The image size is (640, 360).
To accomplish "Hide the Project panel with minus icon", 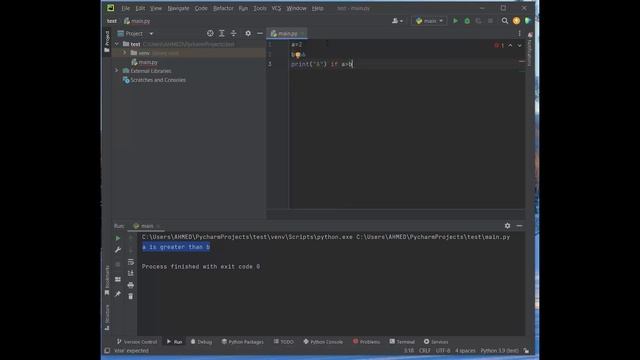I will tap(260, 33).
